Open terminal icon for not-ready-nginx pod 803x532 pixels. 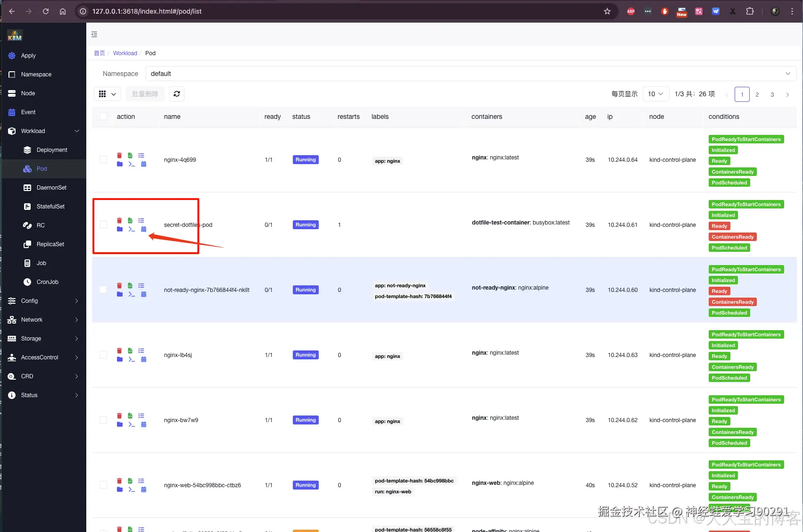pos(132,294)
